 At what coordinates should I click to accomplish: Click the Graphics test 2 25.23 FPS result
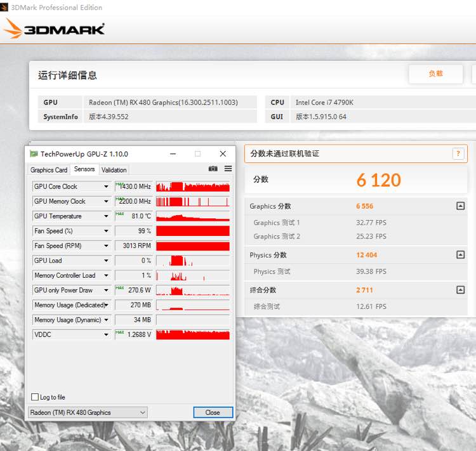pyautogui.click(x=371, y=237)
